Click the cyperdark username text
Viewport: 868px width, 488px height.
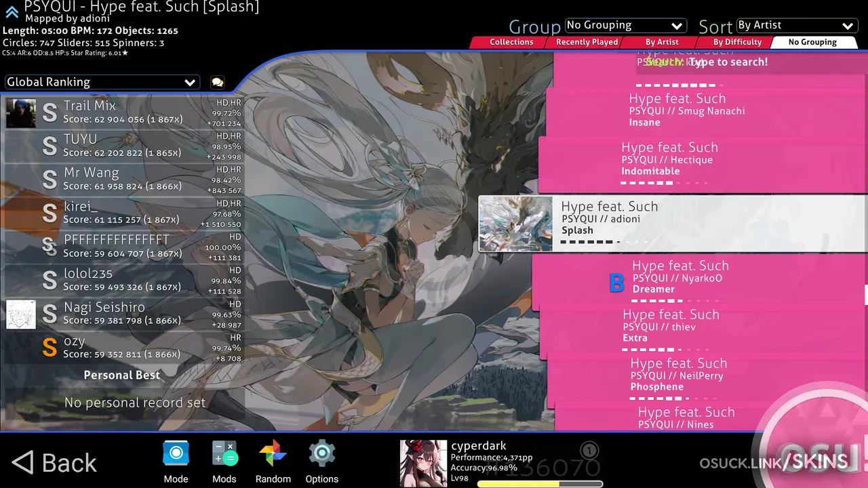(x=479, y=446)
